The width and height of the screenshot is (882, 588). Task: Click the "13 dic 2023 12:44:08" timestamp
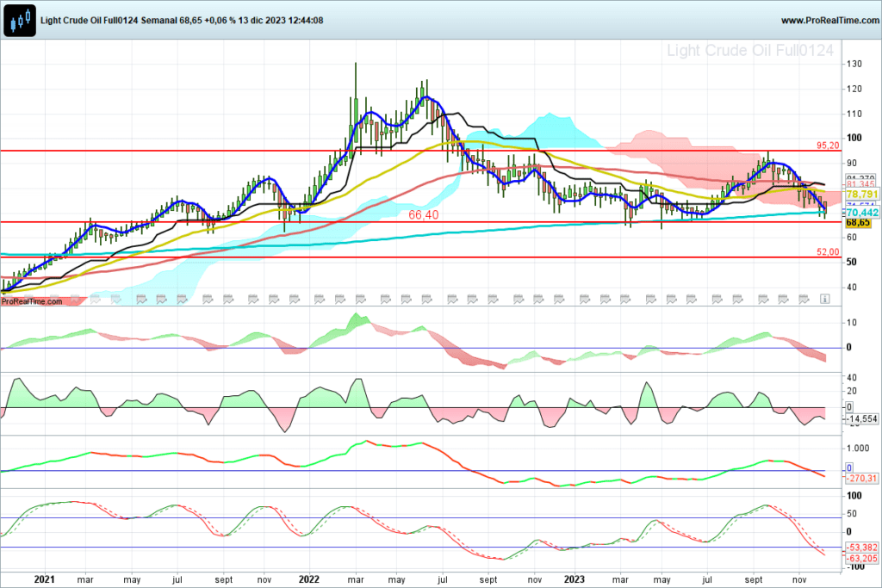[281, 21]
